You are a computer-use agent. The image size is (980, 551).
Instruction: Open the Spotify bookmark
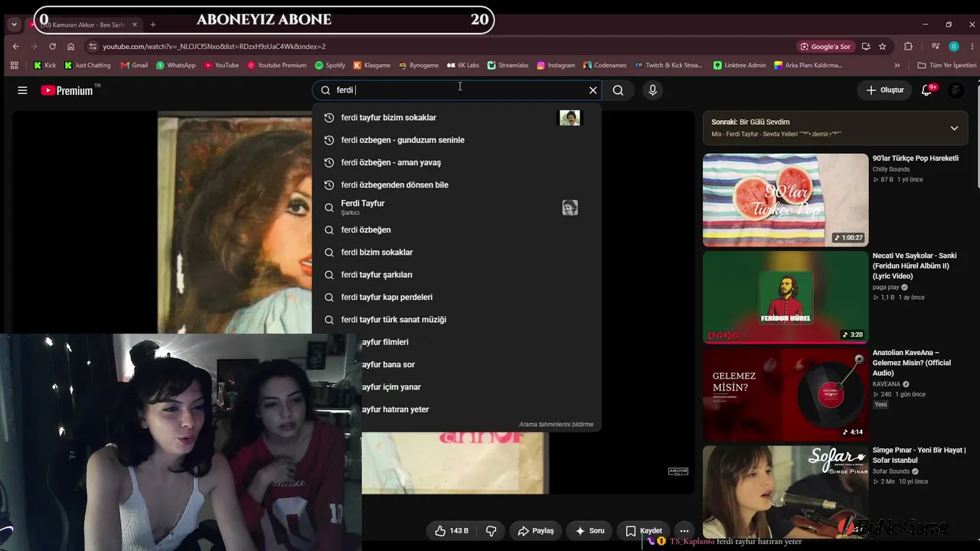pyautogui.click(x=329, y=65)
